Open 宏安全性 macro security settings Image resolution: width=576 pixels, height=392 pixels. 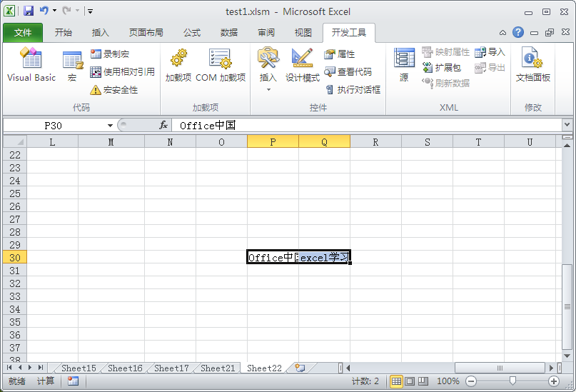[x=114, y=90]
